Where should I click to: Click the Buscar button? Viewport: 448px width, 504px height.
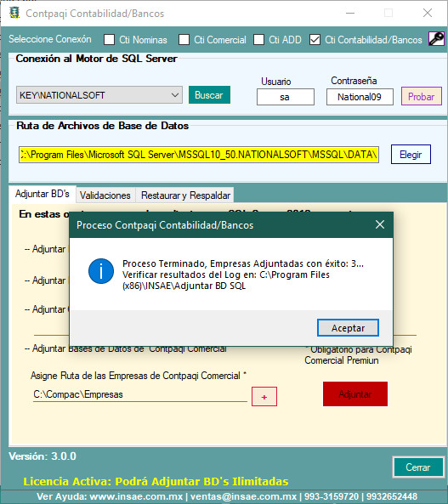coord(209,95)
